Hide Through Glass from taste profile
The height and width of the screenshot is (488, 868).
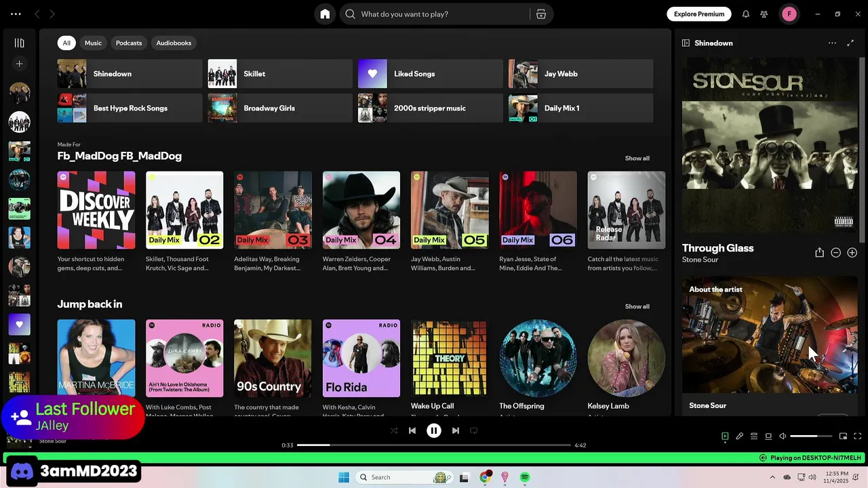[x=836, y=253]
